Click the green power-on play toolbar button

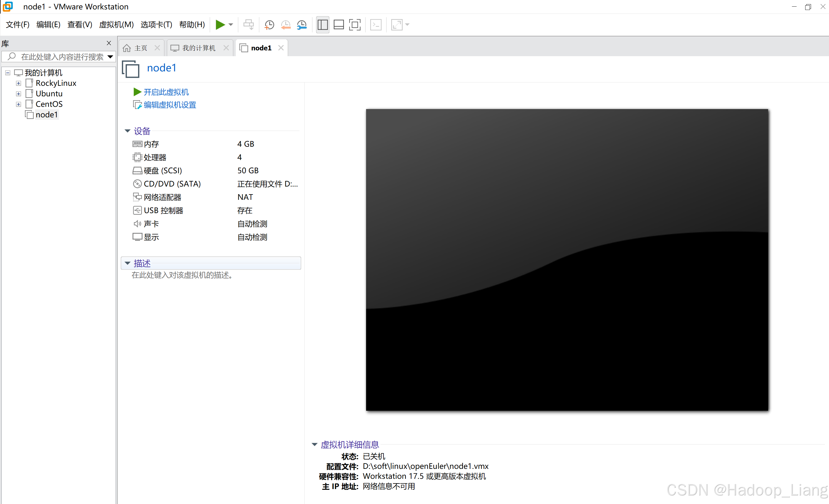coord(220,25)
